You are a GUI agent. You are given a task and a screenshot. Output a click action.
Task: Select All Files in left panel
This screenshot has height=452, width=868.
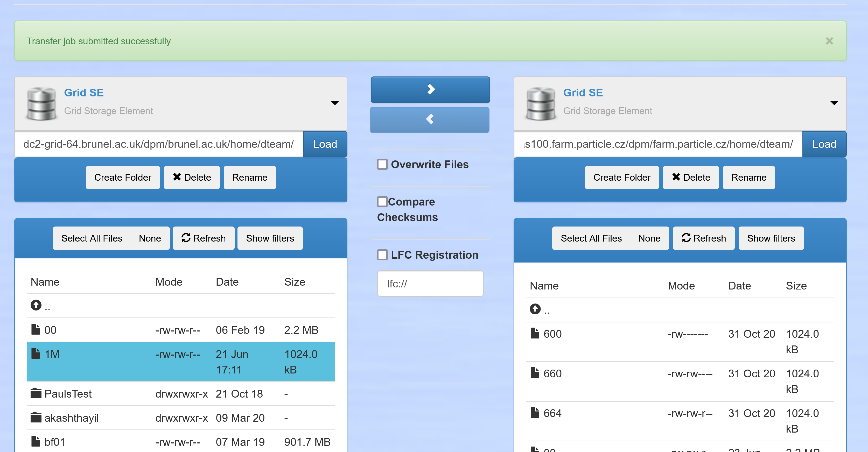click(x=92, y=238)
